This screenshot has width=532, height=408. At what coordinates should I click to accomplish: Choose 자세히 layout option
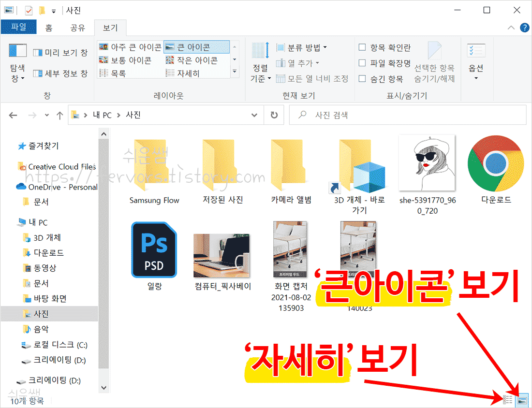point(182,73)
